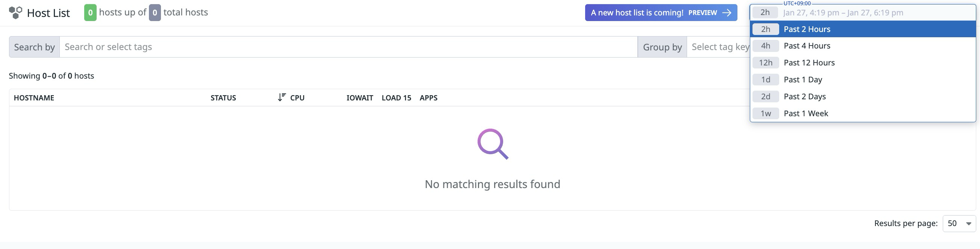Click the HOSTNAME column header to sort
This screenshot has height=249, width=980.
[34, 97]
